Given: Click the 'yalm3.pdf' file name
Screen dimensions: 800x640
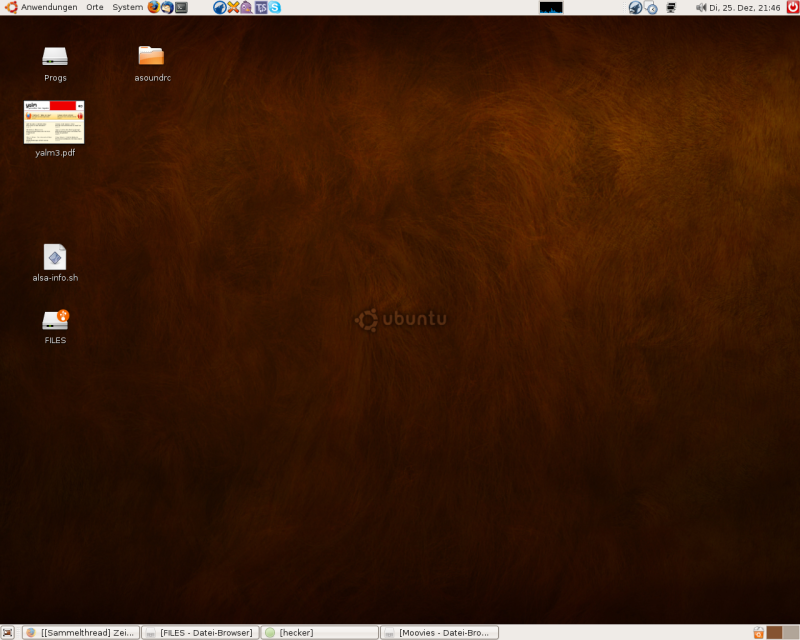Looking at the screenshot, I should tap(55, 153).
